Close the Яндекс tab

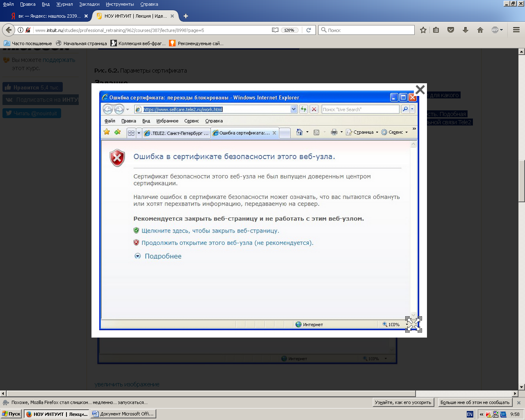[86, 16]
